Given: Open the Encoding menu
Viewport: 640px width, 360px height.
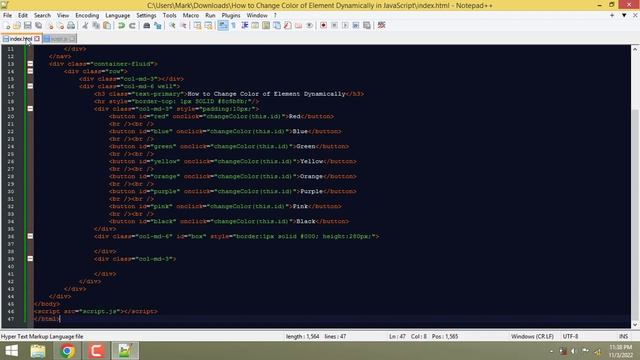Looking at the screenshot, I should coord(87,16).
